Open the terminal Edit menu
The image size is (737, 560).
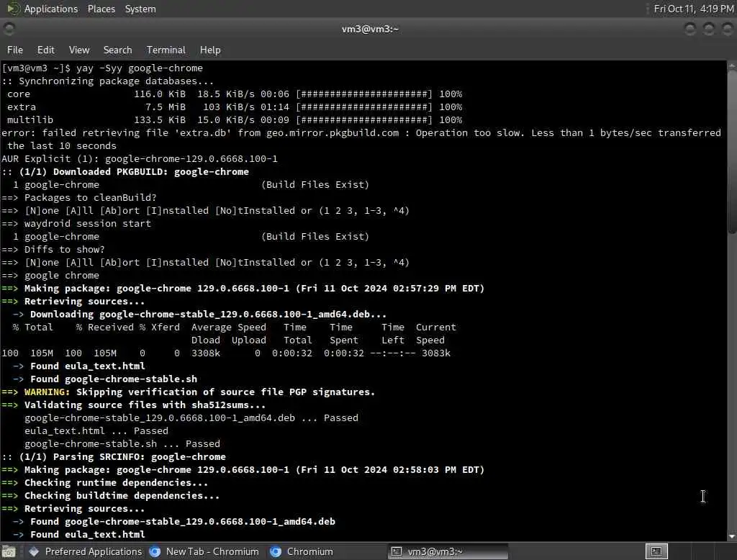click(x=45, y=50)
